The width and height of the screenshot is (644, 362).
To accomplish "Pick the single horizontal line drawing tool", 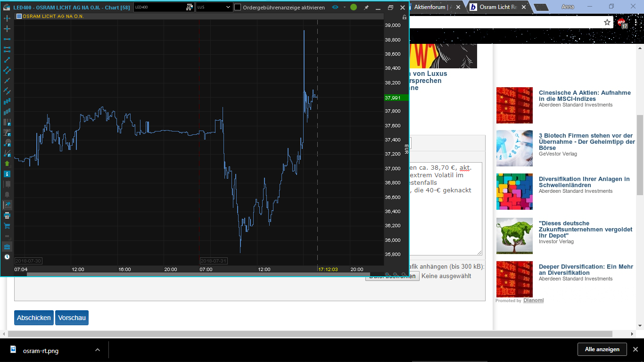I will pos(7,39).
